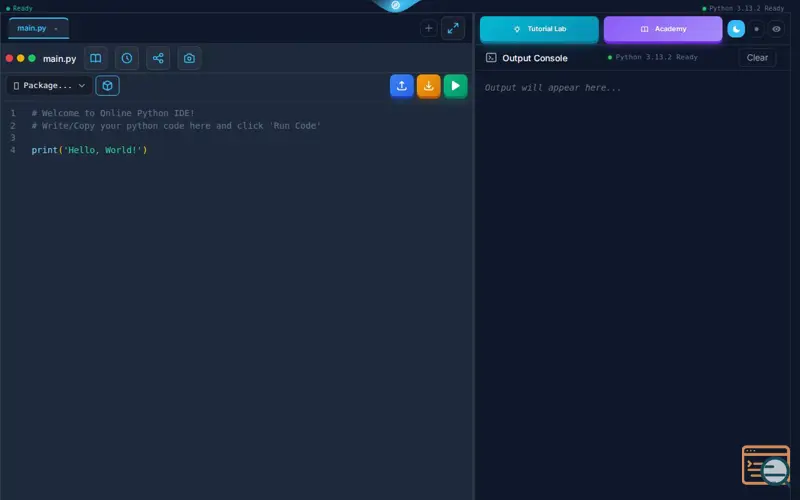This screenshot has width=800, height=500.
Task: Click the yellow dot beside main.py
Action: pos(20,58)
